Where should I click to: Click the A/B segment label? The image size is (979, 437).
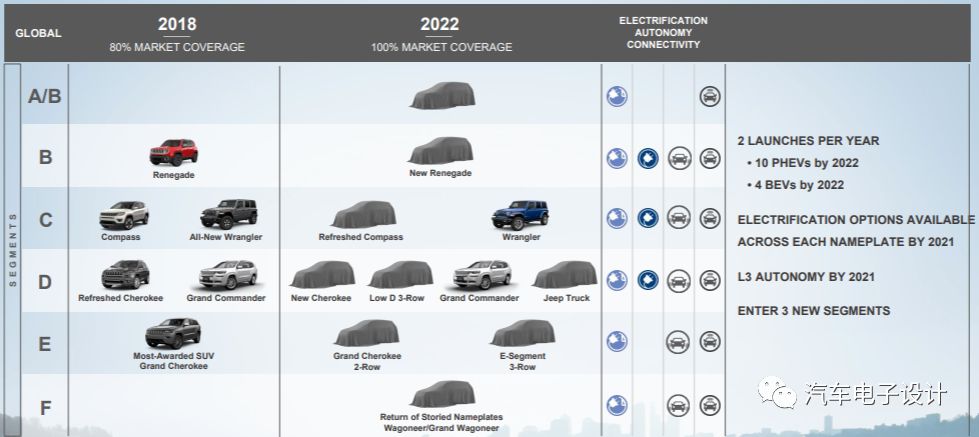pyautogui.click(x=45, y=96)
